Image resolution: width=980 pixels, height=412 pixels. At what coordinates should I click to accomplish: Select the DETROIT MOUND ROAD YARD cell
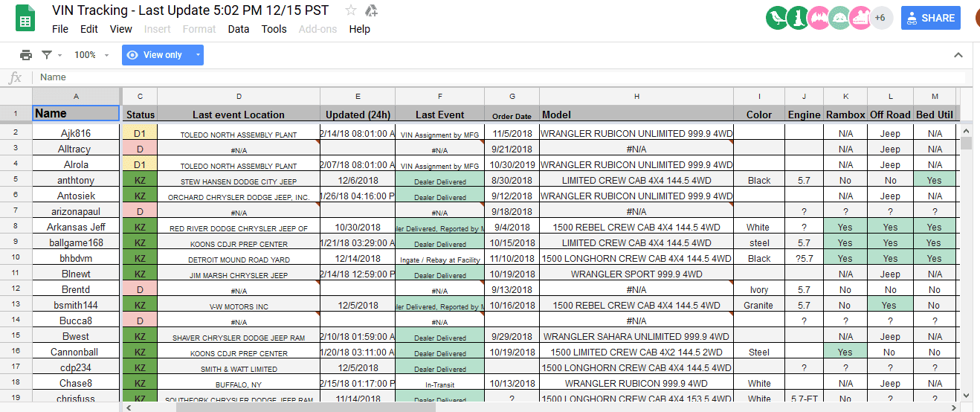pyautogui.click(x=239, y=259)
